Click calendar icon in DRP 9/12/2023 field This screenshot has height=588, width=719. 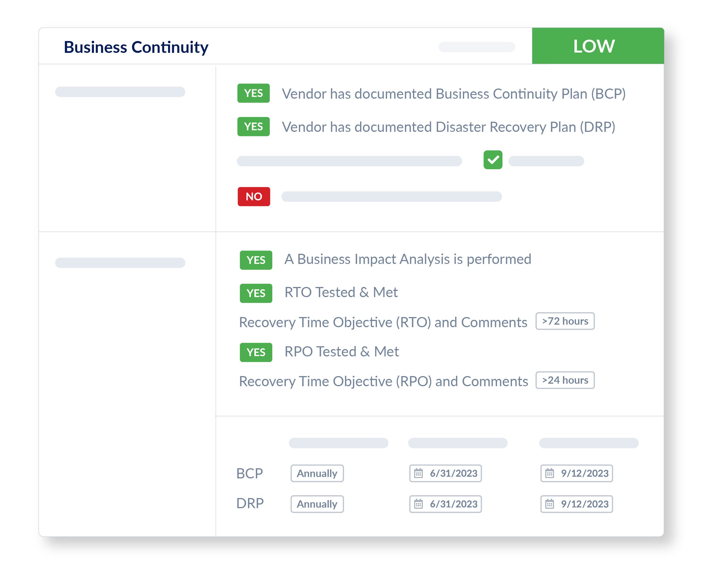point(549,504)
